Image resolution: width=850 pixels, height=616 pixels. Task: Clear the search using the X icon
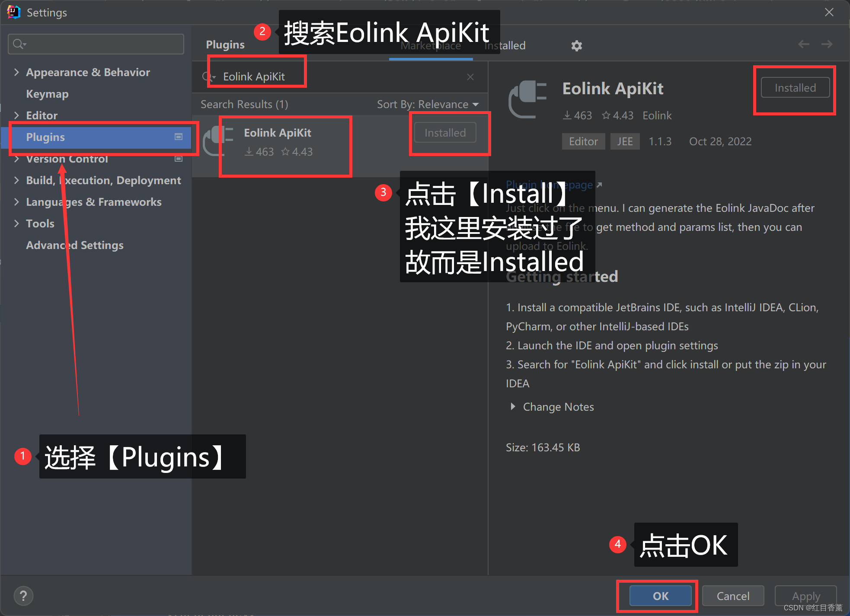click(x=470, y=77)
